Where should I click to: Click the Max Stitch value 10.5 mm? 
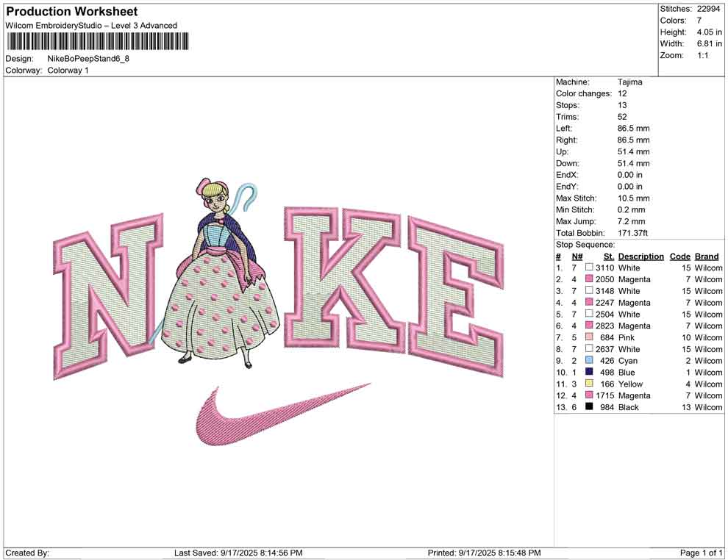(x=633, y=198)
